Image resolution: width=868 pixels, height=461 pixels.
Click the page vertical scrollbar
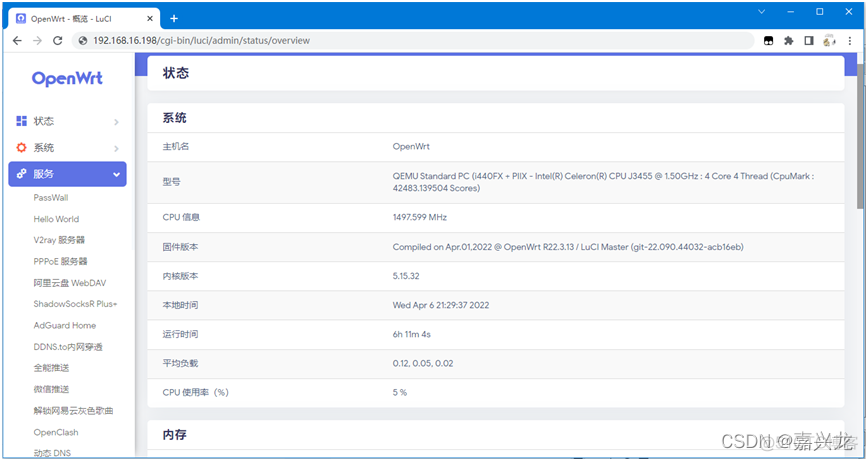point(861,136)
